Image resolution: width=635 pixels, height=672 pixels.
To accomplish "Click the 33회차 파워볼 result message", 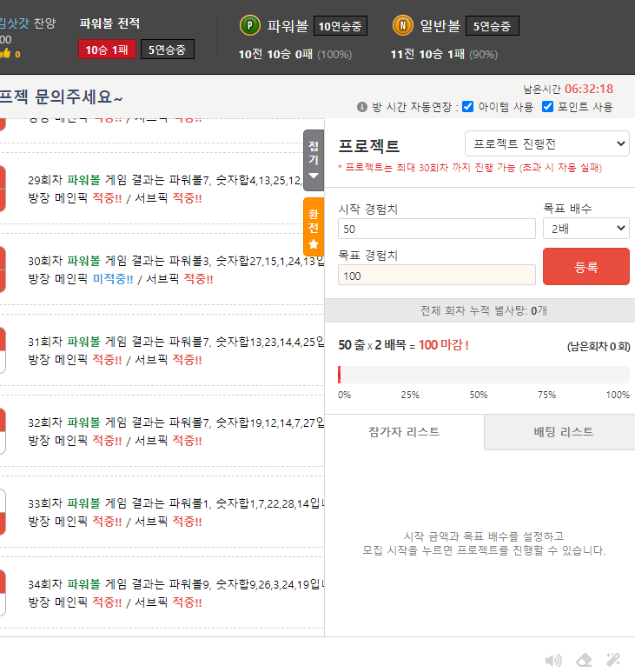I will [175, 512].
